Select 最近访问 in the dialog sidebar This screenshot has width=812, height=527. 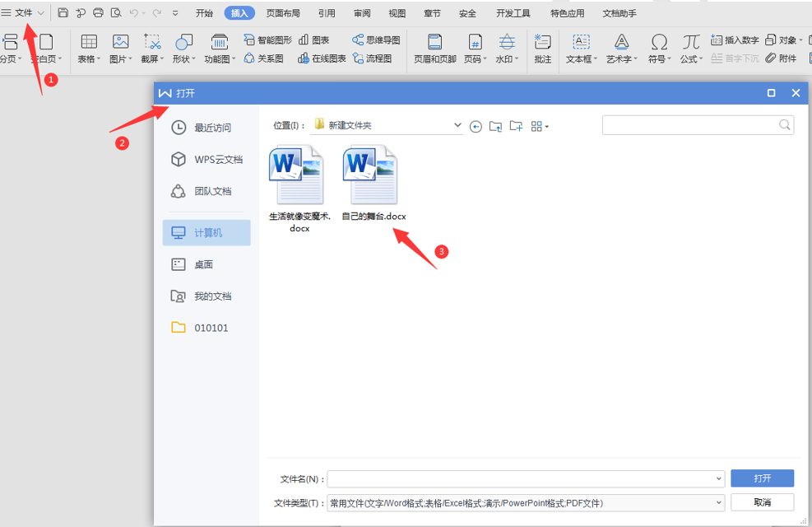click(206, 128)
